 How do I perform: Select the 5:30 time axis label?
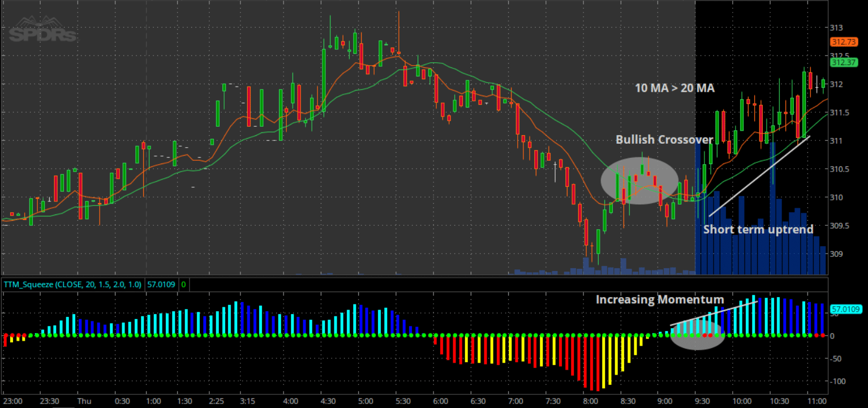pos(403,401)
